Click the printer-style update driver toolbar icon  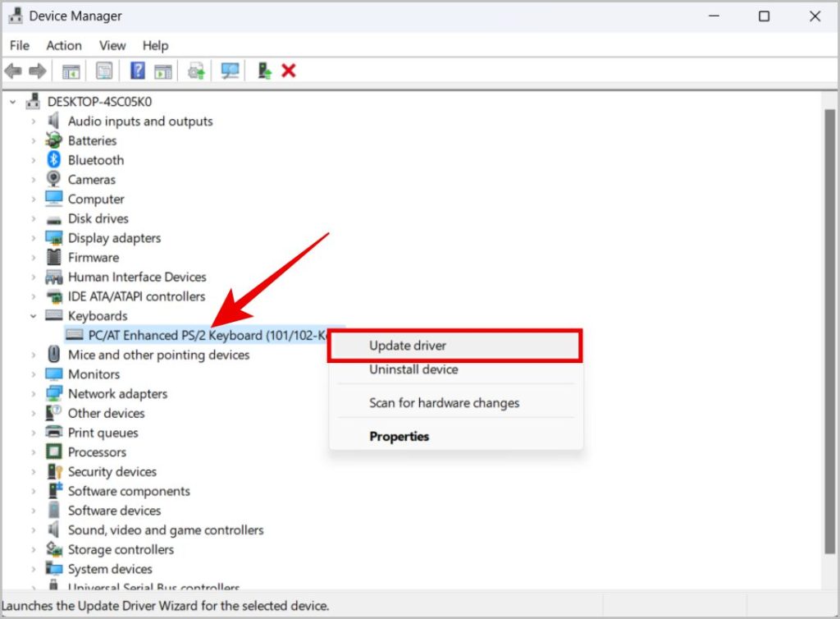[x=196, y=71]
